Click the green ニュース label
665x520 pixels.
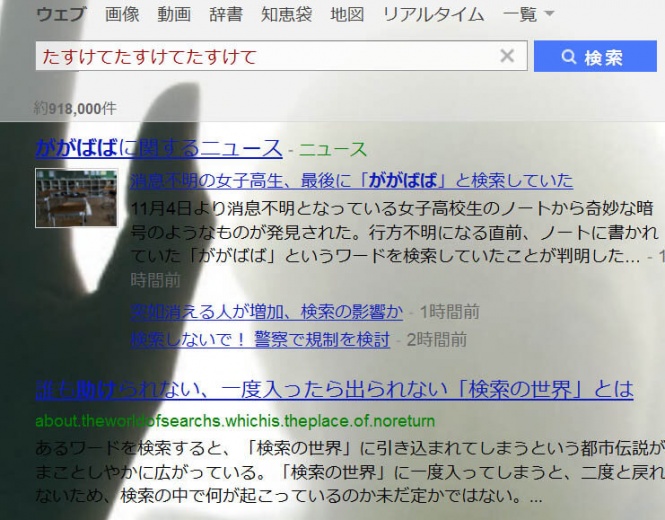[333, 149]
